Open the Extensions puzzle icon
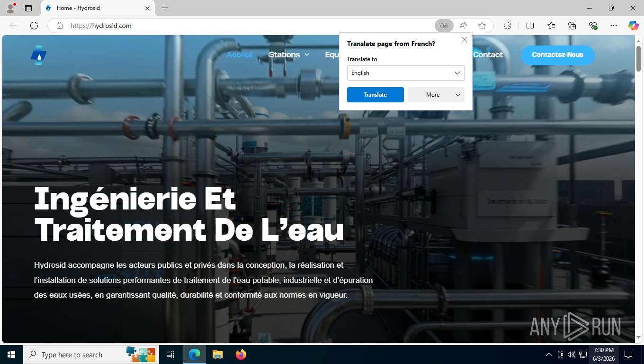The height and width of the screenshot is (364, 644). tap(507, 26)
